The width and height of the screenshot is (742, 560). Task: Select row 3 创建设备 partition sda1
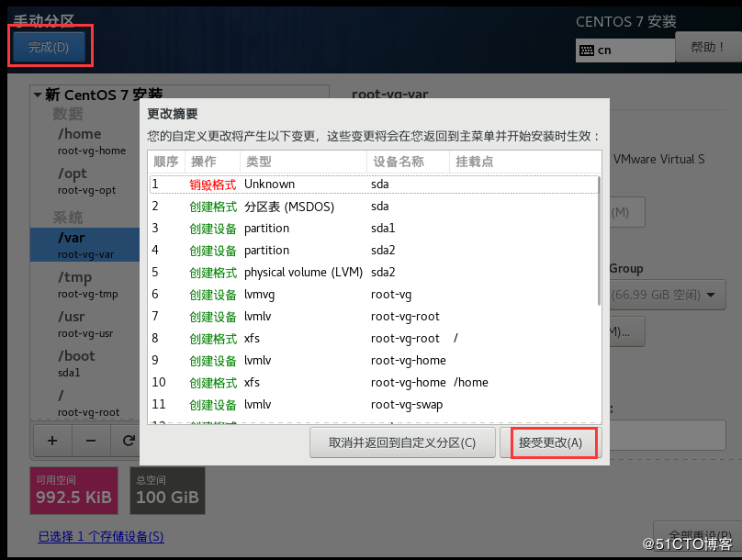[x=374, y=228]
